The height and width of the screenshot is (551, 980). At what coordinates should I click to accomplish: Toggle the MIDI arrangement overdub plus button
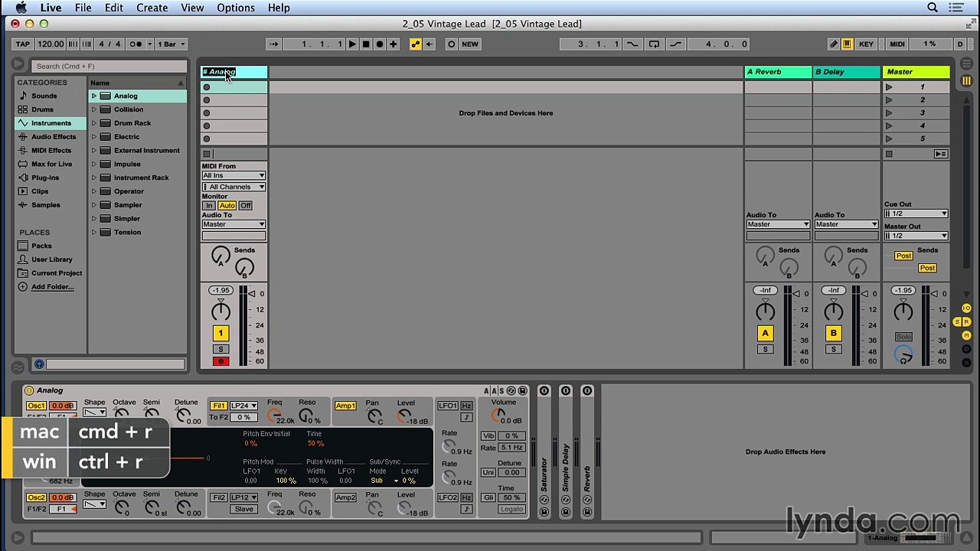point(394,44)
